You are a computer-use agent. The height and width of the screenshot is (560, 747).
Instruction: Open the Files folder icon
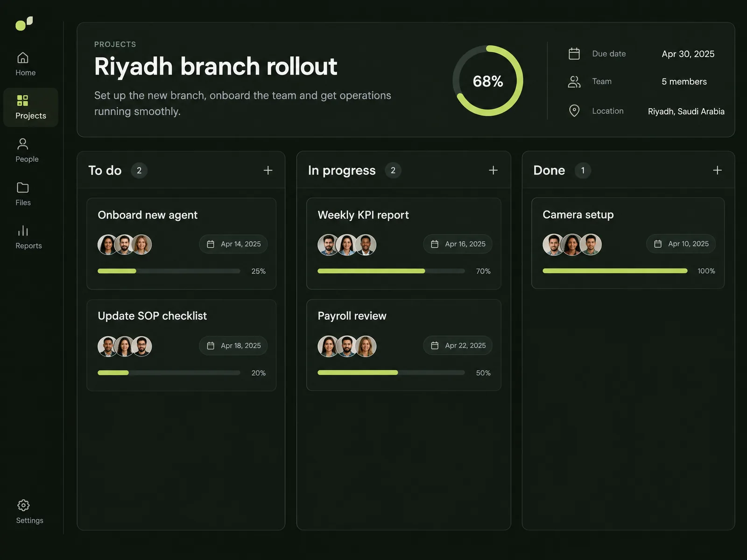[x=23, y=188]
